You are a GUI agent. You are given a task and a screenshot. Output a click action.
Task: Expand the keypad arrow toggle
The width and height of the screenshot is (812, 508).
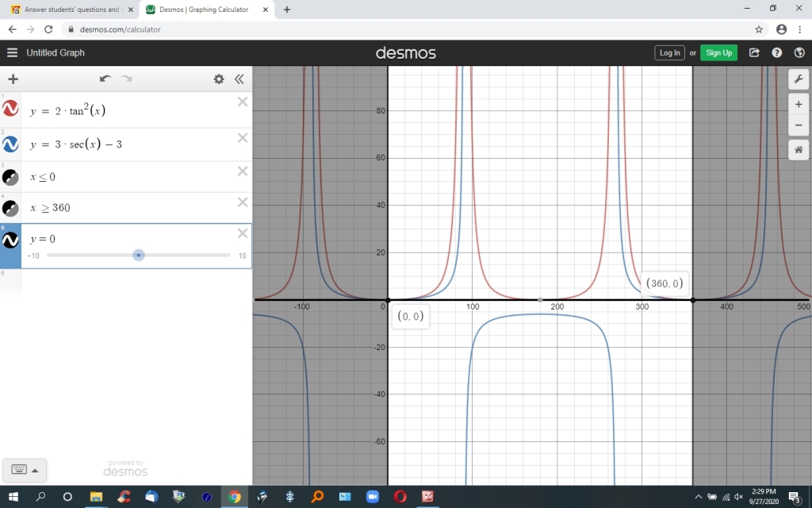pyautogui.click(x=35, y=470)
